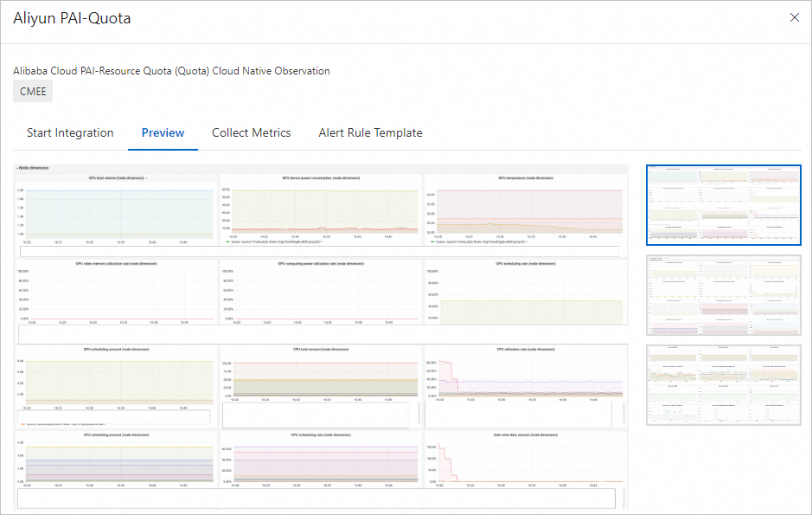Click the GPU total volume chart title
The width and height of the screenshot is (812, 515).
[x=117, y=178]
